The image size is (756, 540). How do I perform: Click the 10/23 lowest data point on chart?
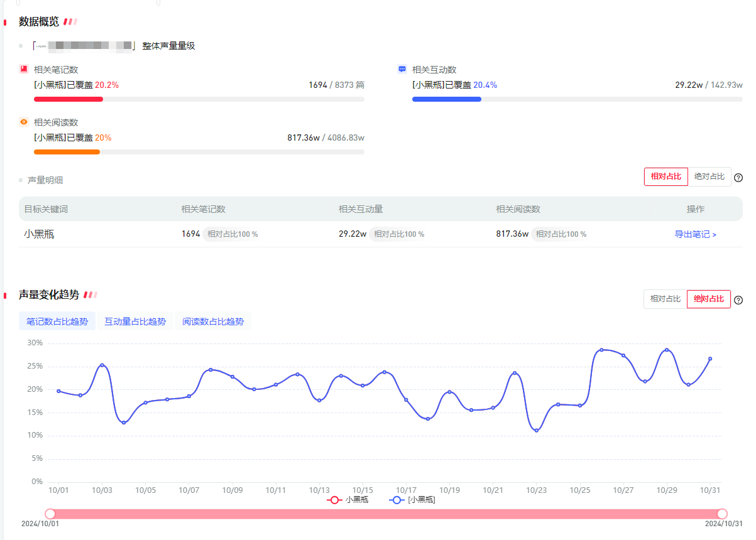[x=536, y=430]
